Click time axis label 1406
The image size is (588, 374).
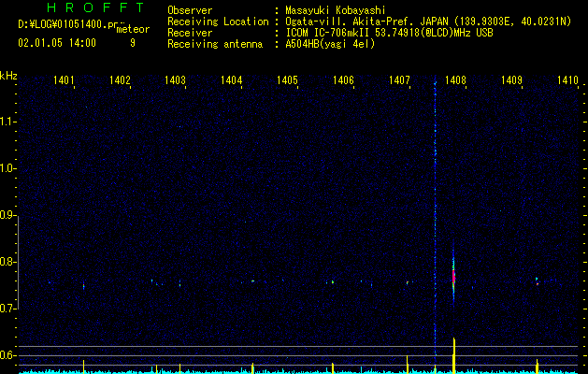pyautogui.click(x=343, y=79)
